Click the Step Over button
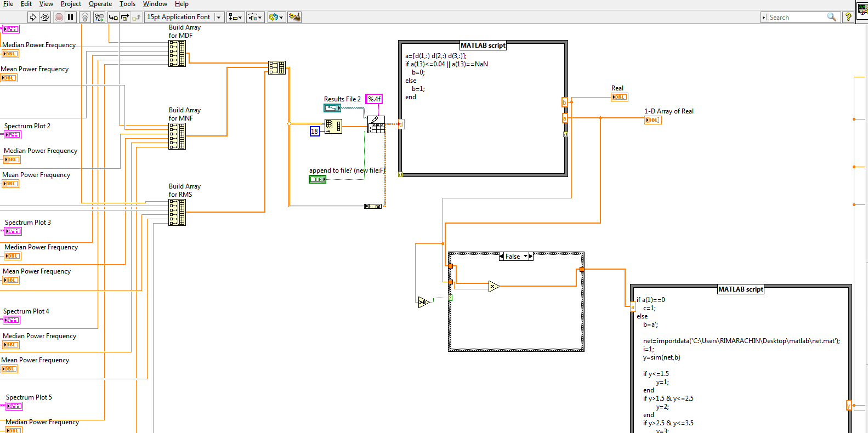 [125, 17]
